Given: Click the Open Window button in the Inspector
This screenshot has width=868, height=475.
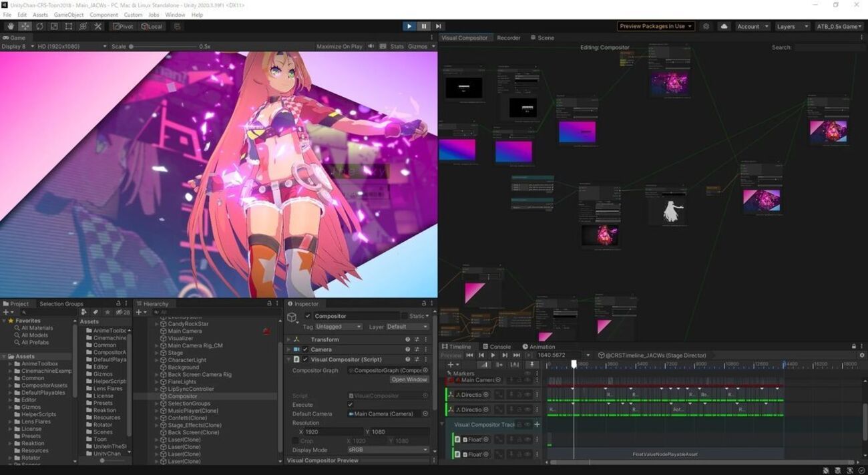Looking at the screenshot, I should tap(409, 379).
